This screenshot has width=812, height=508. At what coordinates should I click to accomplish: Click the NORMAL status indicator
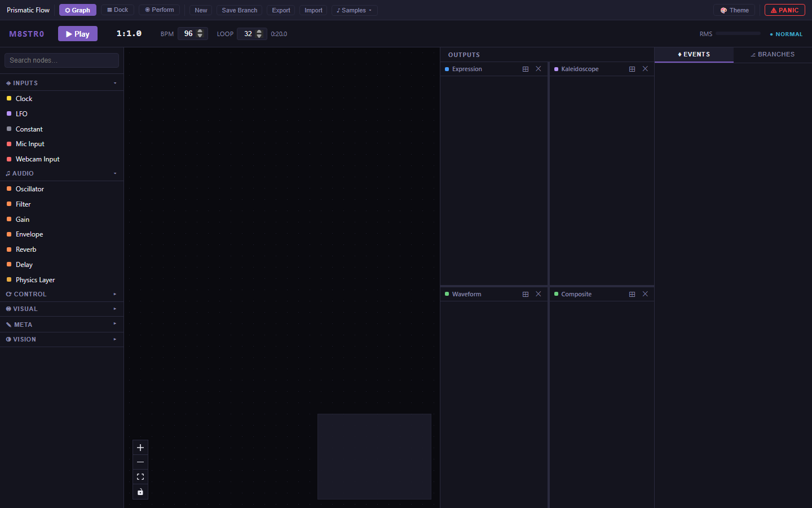[x=786, y=34]
